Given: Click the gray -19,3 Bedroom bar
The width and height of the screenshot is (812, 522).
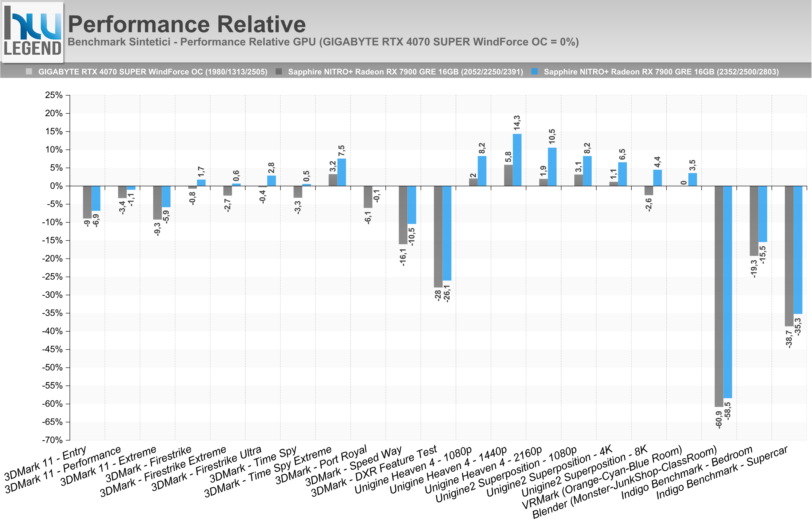Looking at the screenshot, I should pos(754,221).
